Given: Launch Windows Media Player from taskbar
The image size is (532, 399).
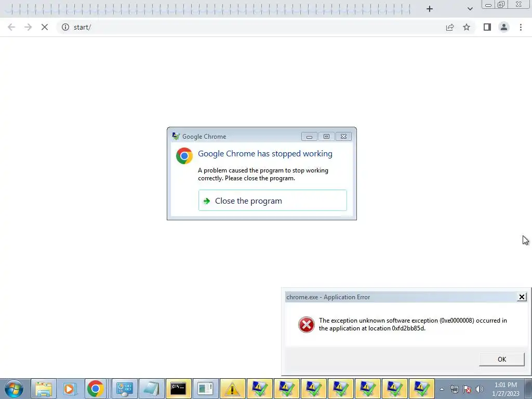Looking at the screenshot, I should coord(70,389).
